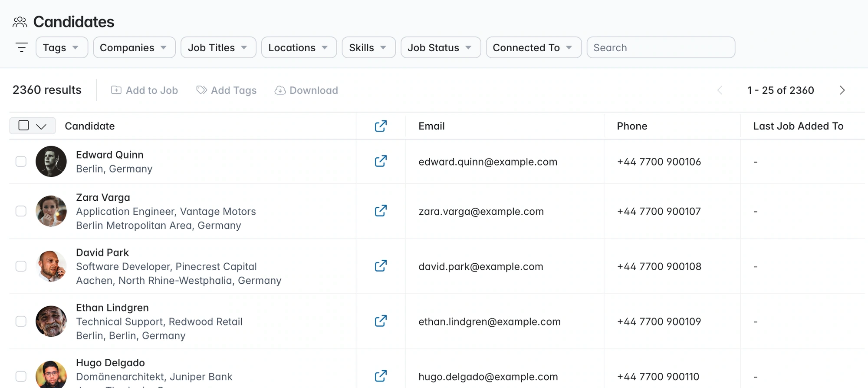The height and width of the screenshot is (388, 868).
Task: Open the Hugo Delgado name link
Action: click(x=110, y=363)
